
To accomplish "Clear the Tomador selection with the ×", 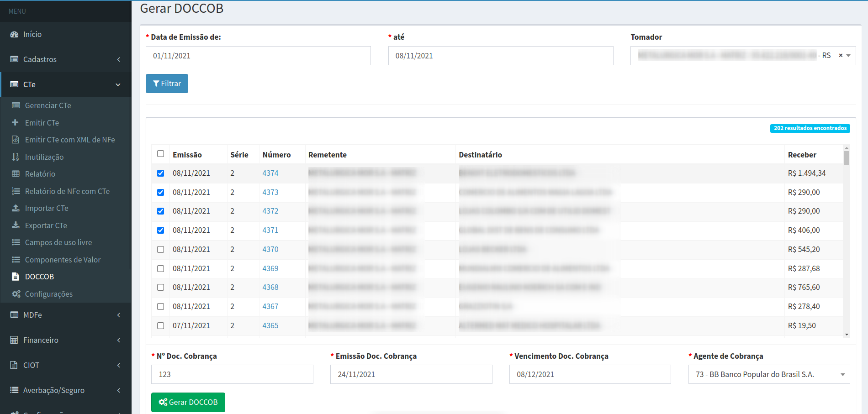I will coord(840,56).
